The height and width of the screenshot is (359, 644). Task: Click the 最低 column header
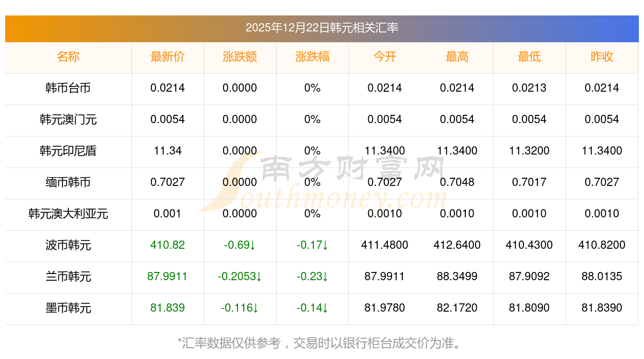coord(529,57)
